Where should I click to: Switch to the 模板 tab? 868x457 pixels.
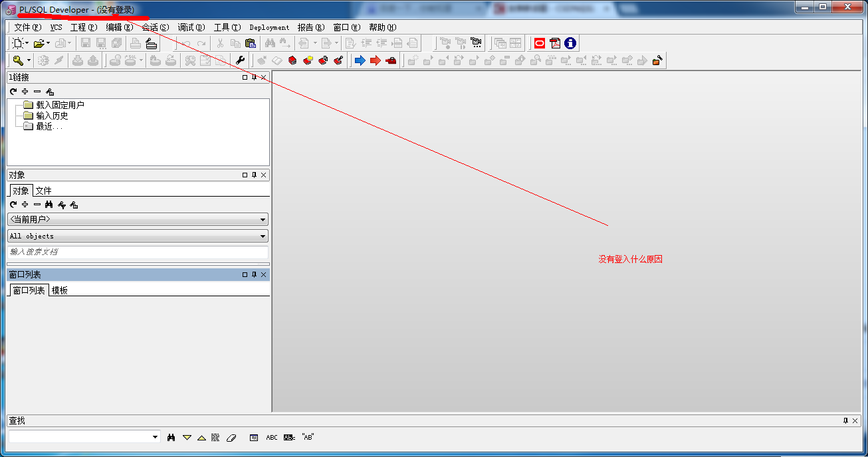coord(60,290)
